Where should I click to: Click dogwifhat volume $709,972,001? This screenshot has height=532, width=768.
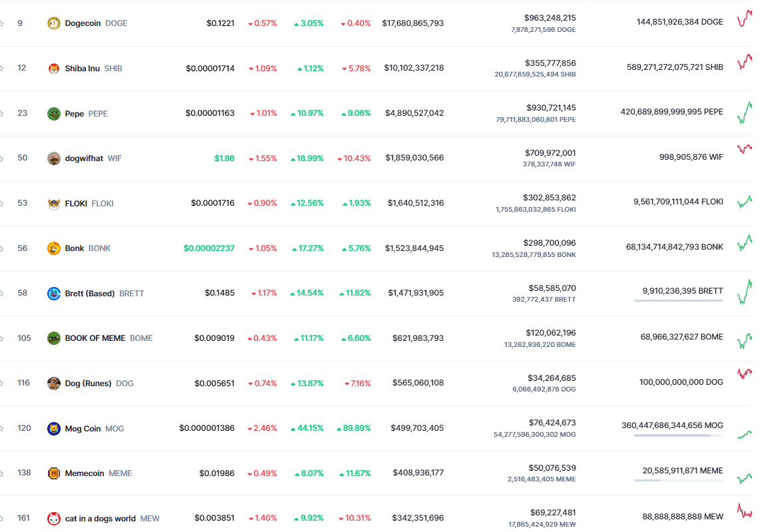[550, 153]
